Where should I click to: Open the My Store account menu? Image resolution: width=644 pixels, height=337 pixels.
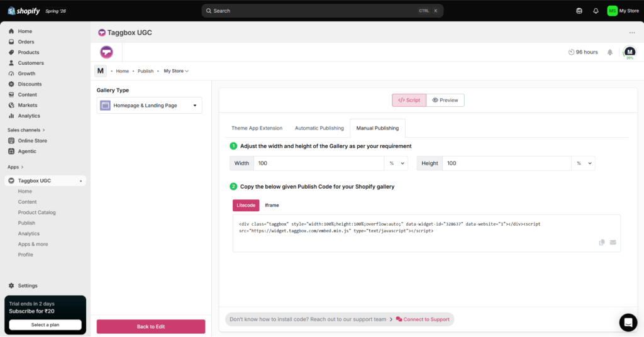coord(623,11)
